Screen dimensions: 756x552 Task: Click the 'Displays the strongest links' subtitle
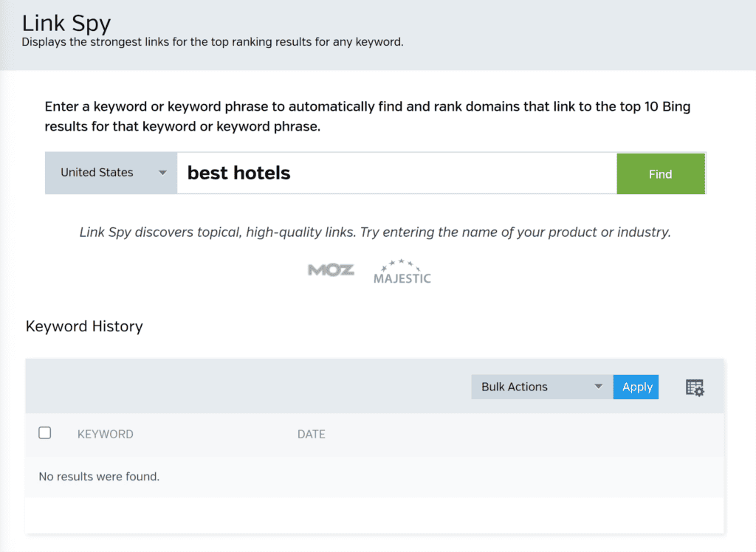(213, 42)
